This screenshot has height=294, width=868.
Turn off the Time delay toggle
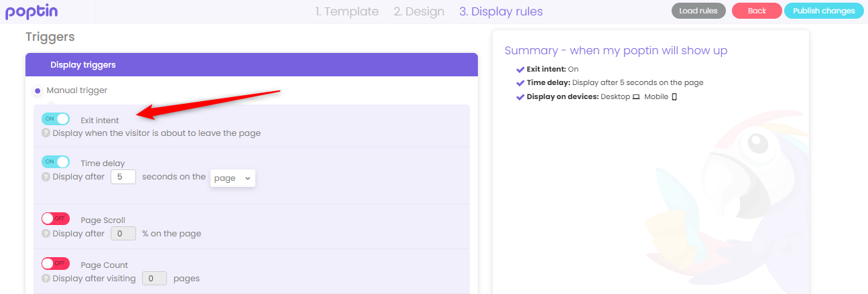[56, 162]
